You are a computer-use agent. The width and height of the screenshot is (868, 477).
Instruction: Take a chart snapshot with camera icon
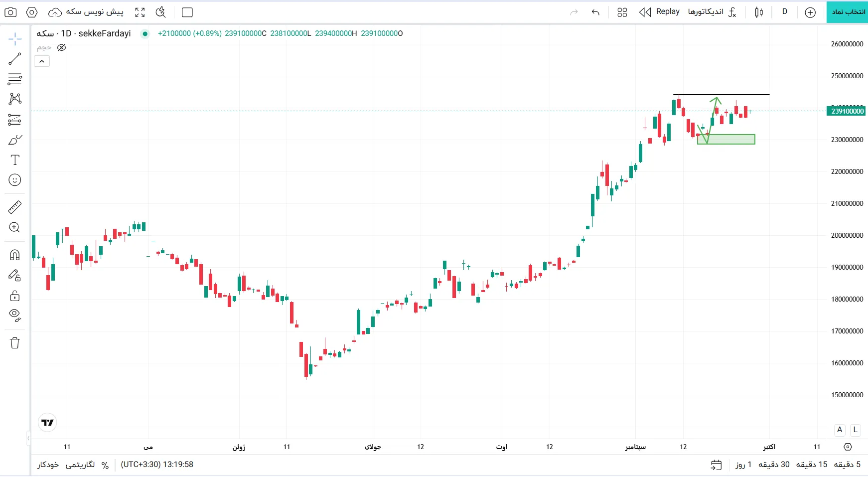coord(10,12)
